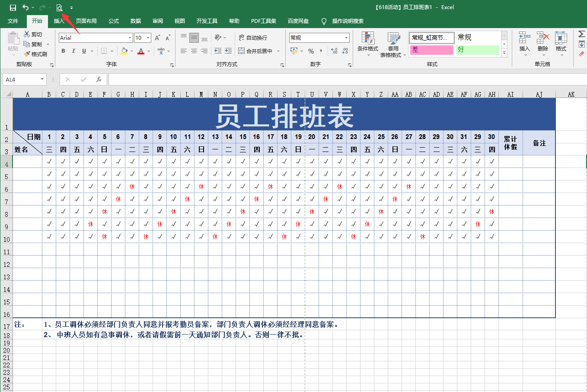Open the font size dropdown
The image size is (587, 392).
coord(148,38)
